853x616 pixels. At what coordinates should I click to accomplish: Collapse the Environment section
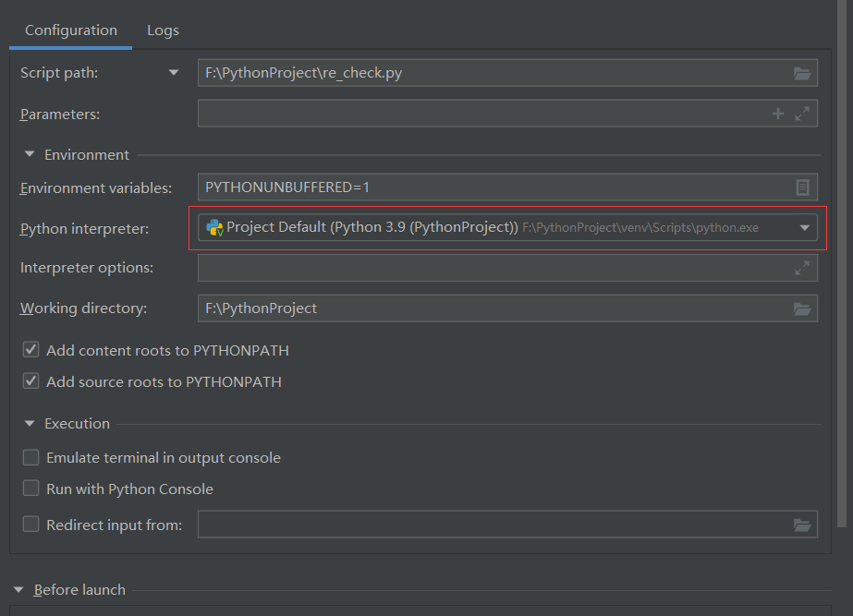tap(28, 154)
